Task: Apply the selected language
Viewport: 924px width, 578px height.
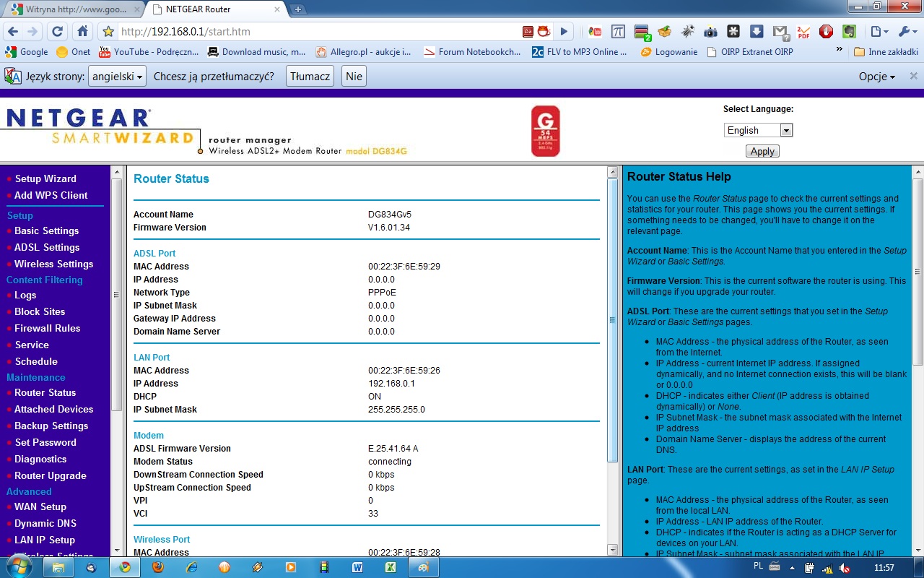Action: point(762,151)
